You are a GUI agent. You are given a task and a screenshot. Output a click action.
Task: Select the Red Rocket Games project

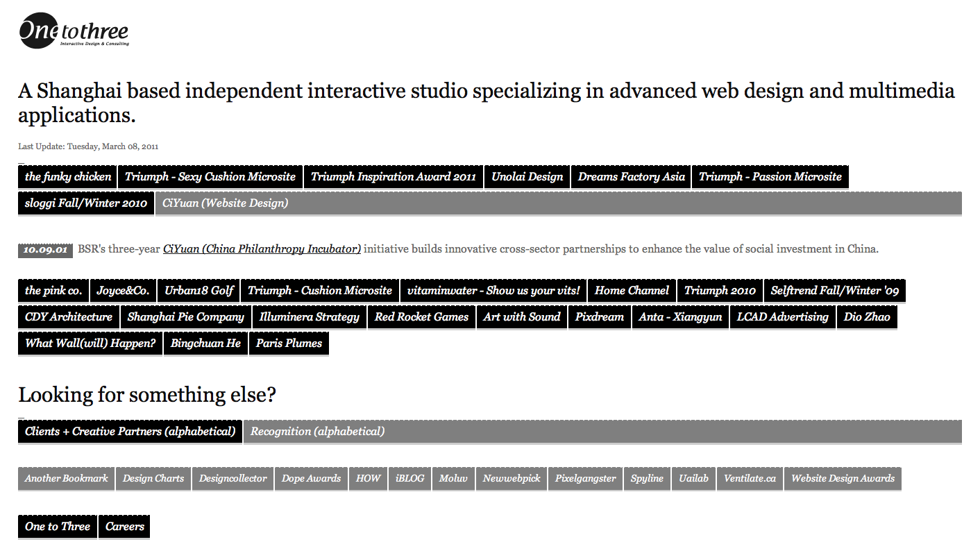coord(422,317)
